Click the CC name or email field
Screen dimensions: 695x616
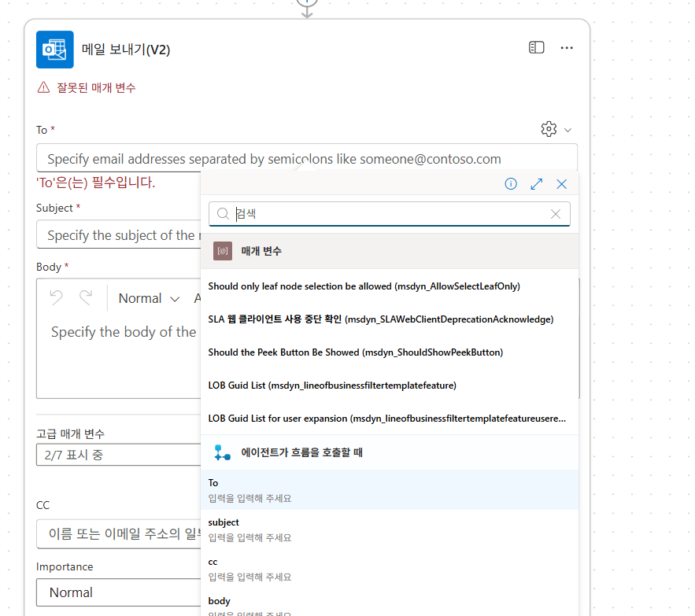pos(119,533)
